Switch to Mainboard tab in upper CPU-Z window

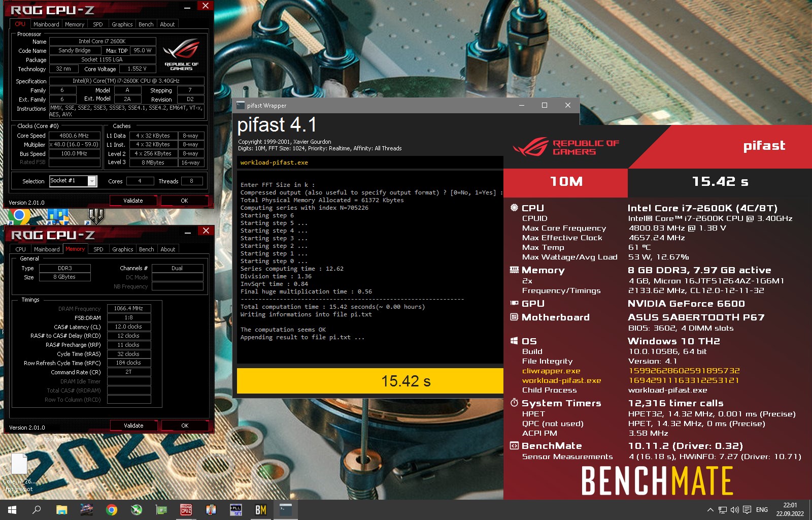tap(46, 24)
